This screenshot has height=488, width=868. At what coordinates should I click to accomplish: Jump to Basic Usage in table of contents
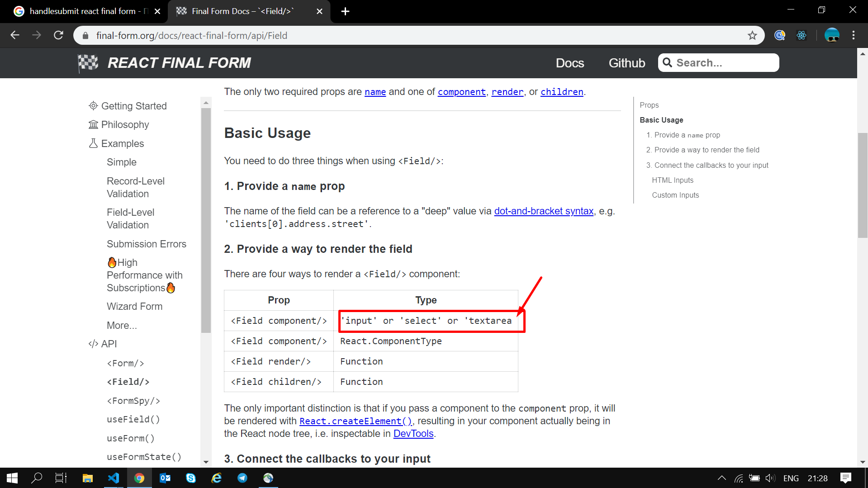pos(661,120)
